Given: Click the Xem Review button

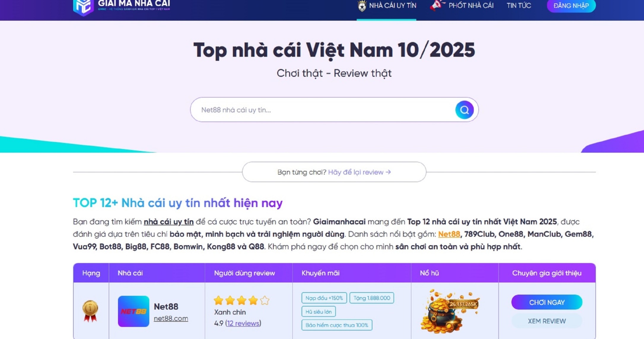Looking at the screenshot, I should (547, 321).
